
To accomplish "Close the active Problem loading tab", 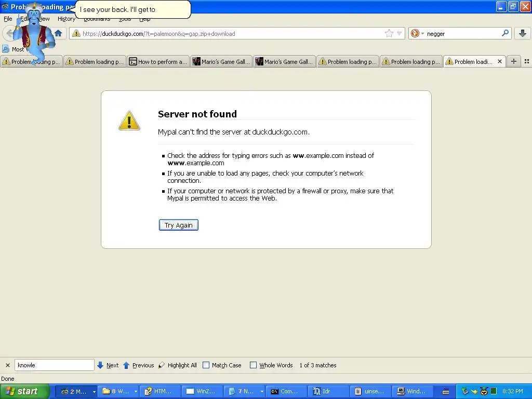I will [x=499, y=61].
